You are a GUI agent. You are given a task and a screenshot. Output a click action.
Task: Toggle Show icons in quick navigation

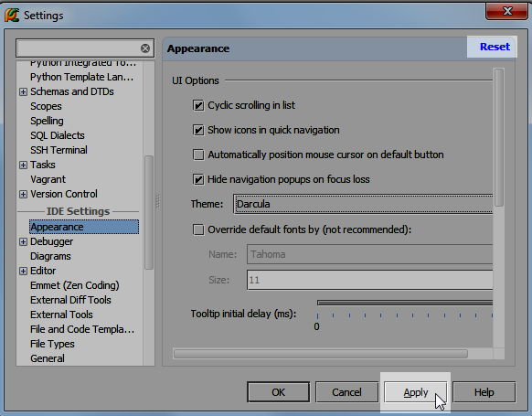click(198, 131)
